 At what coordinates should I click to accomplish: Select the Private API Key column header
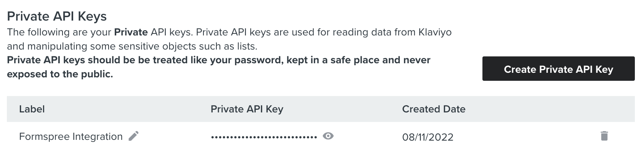click(x=247, y=109)
